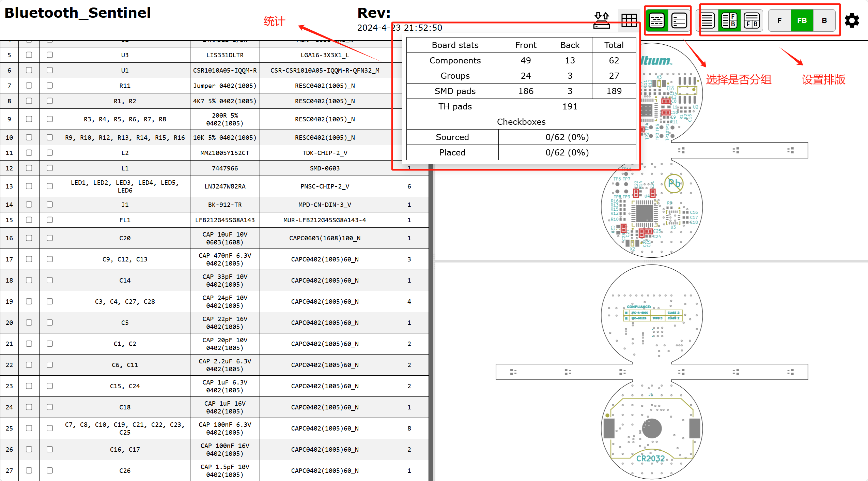Click CR2032 battery holder on back board
The image size is (868, 481).
tap(651, 429)
